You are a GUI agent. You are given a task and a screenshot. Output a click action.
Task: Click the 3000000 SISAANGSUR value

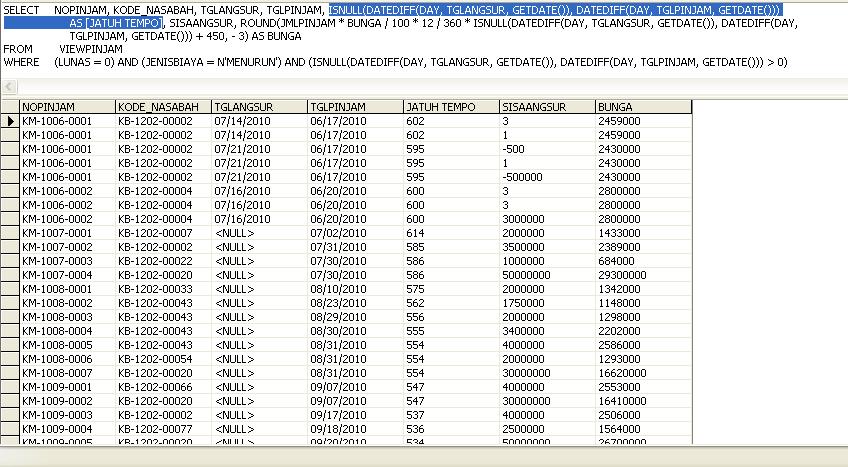click(547, 219)
